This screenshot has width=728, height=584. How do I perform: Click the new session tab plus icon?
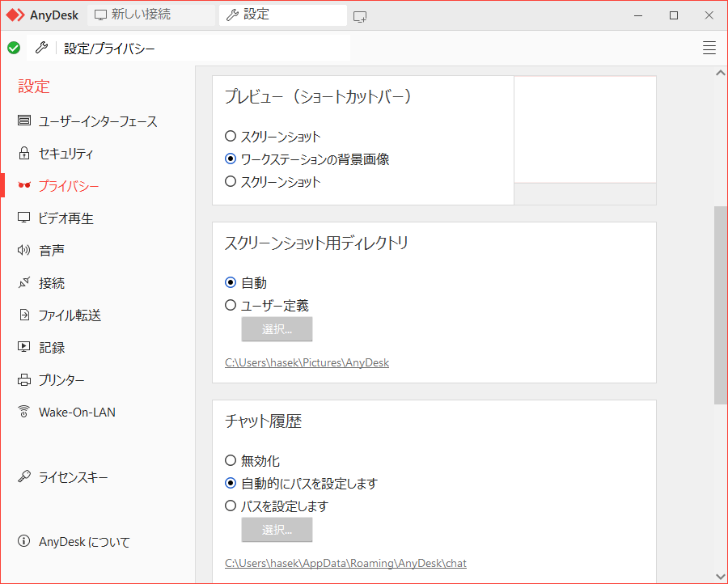coord(360,17)
